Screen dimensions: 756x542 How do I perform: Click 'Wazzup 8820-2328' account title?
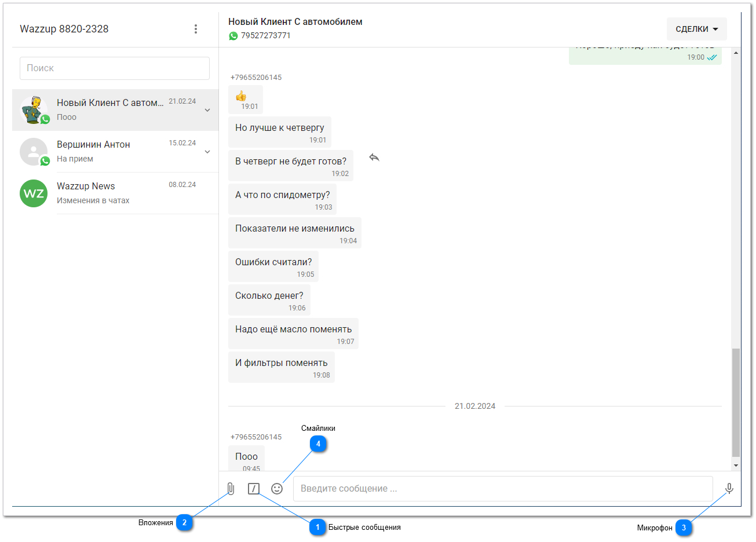[64, 29]
